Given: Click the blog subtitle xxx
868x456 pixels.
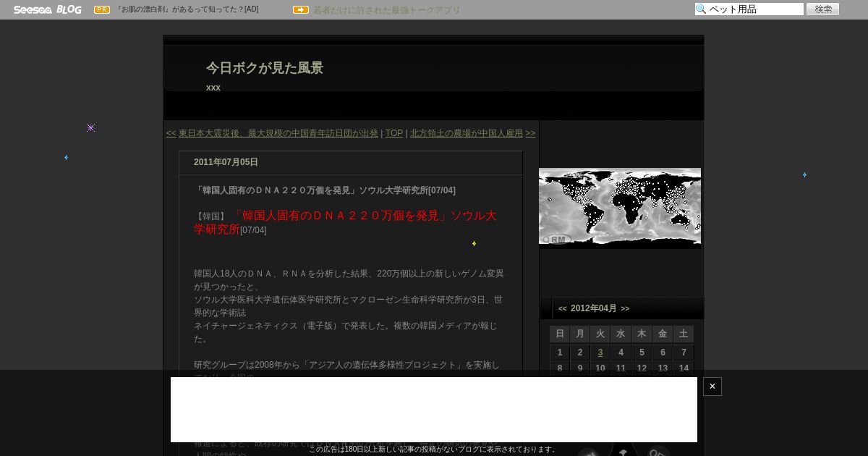Looking at the screenshot, I should (x=213, y=88).
